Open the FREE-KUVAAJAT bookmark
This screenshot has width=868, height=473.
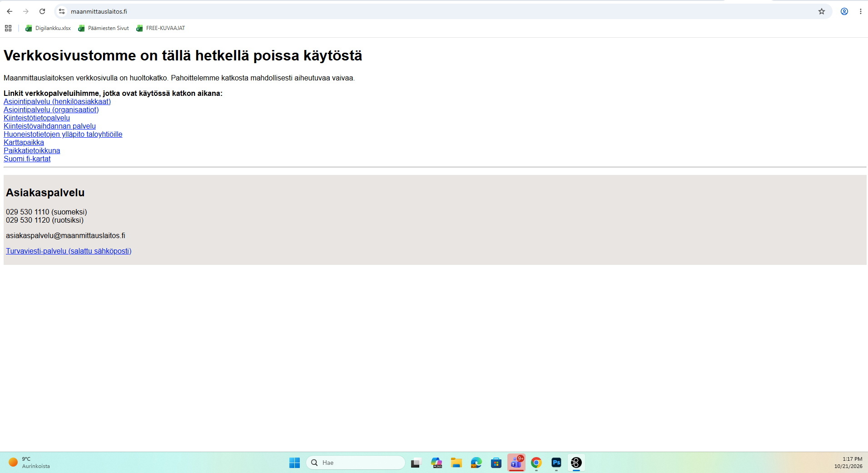(161, 28)
